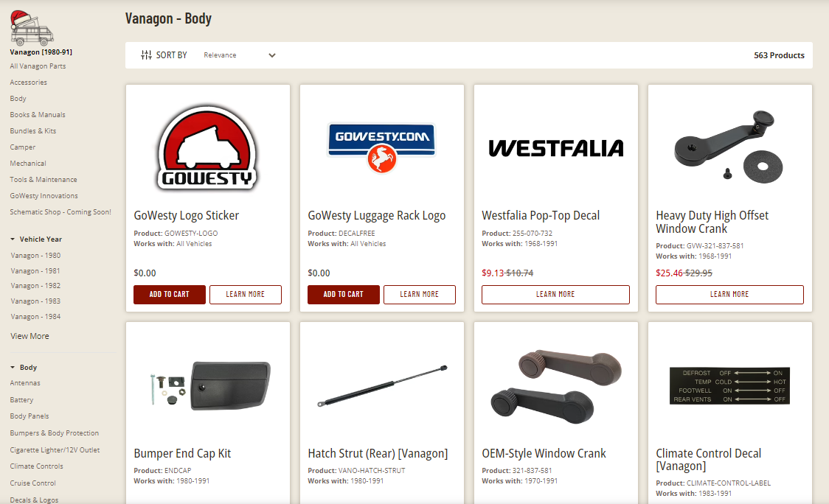Collapse the Body filter section
Image resolution: width=829 pixels, height=504 pixels.
(24, 368)
